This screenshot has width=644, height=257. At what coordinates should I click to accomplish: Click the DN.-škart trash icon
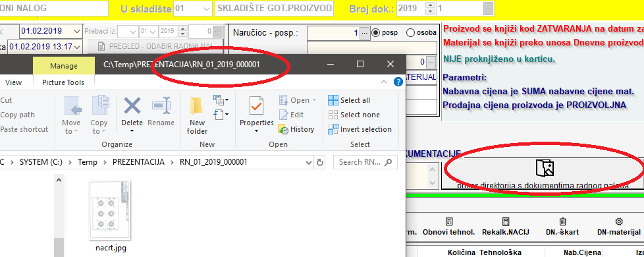pyautogui.click(x=563, y=221)
